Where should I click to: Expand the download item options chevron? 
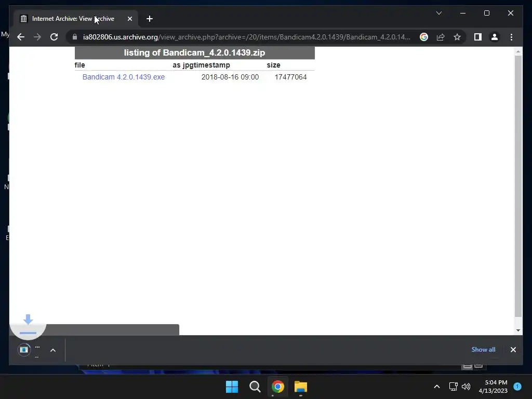pyautogui.click(x=53, y=350)
